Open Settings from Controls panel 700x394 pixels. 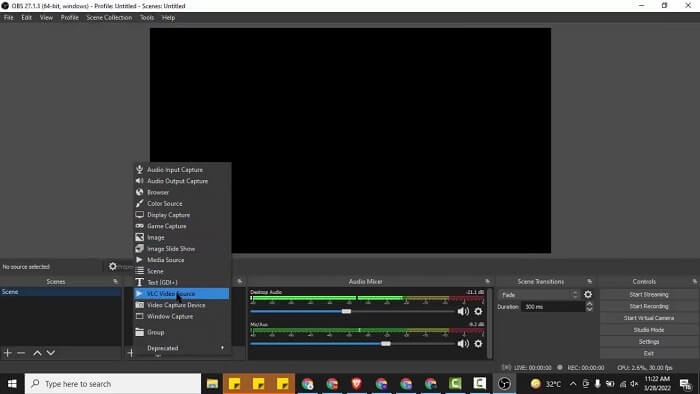click(x=649, y=342)
